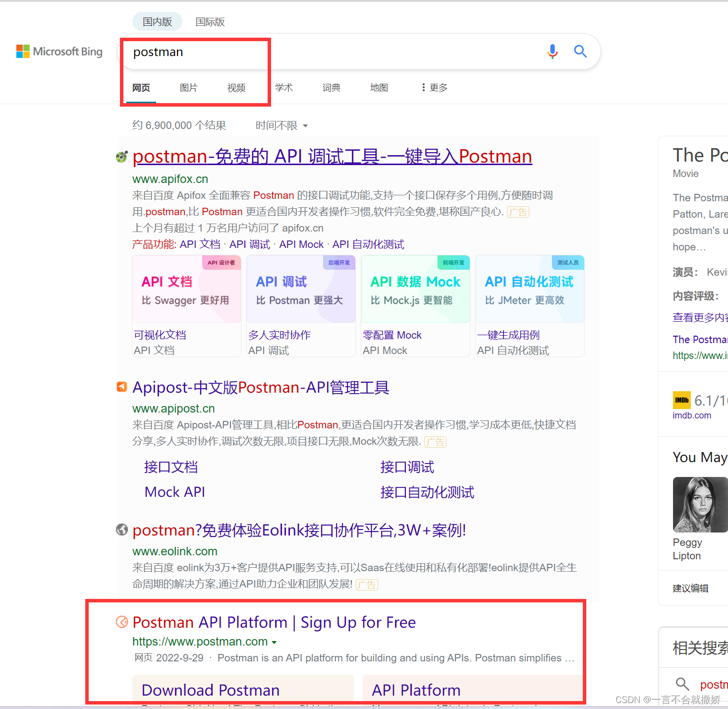Click the 零配置 Mock card link
728x709 pixels.
[x=392, y=335]
